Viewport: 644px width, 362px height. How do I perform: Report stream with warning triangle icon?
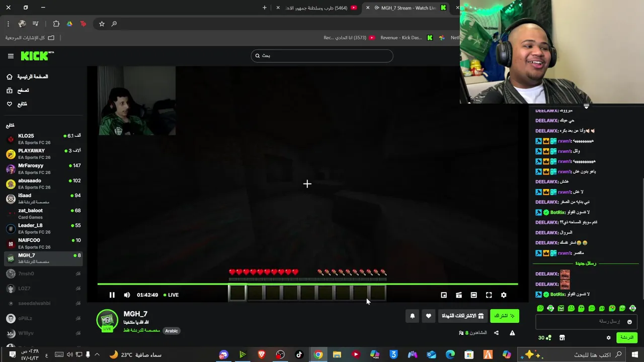click(512, 333)
